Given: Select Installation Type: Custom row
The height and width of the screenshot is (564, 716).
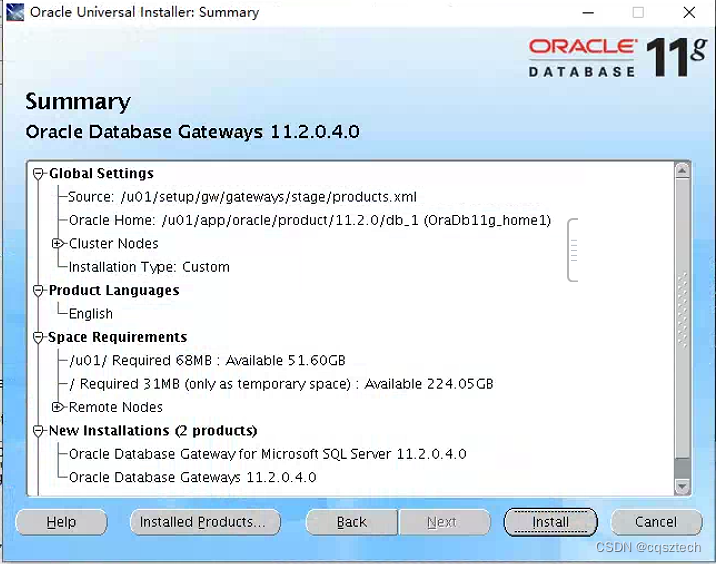Looking at the screenshot, I should pos(149,267).
